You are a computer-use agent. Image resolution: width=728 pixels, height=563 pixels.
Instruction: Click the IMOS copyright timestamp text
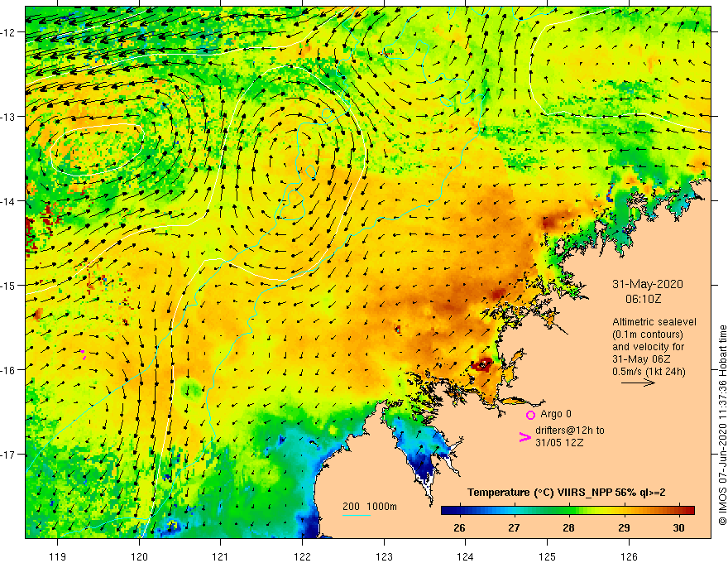[722, 425]
